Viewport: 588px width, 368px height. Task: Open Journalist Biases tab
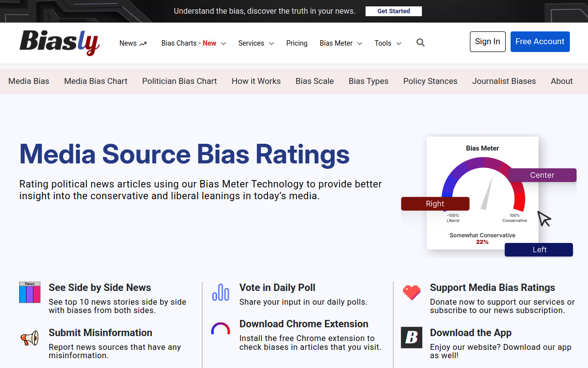pyautogui.click(x=504, y=81)
